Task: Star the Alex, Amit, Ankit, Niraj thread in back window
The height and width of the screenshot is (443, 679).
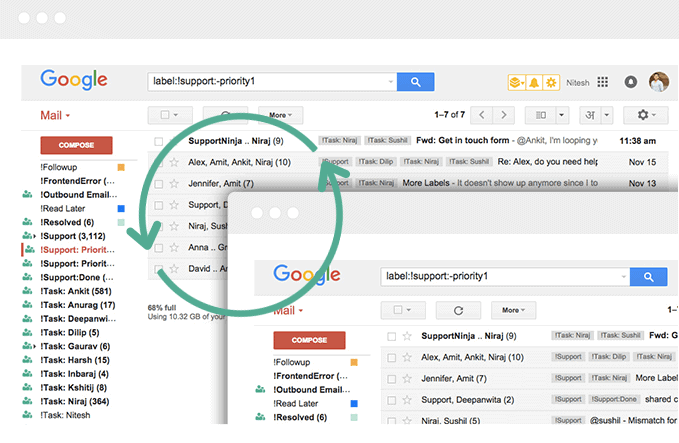Action: point(174,162)
